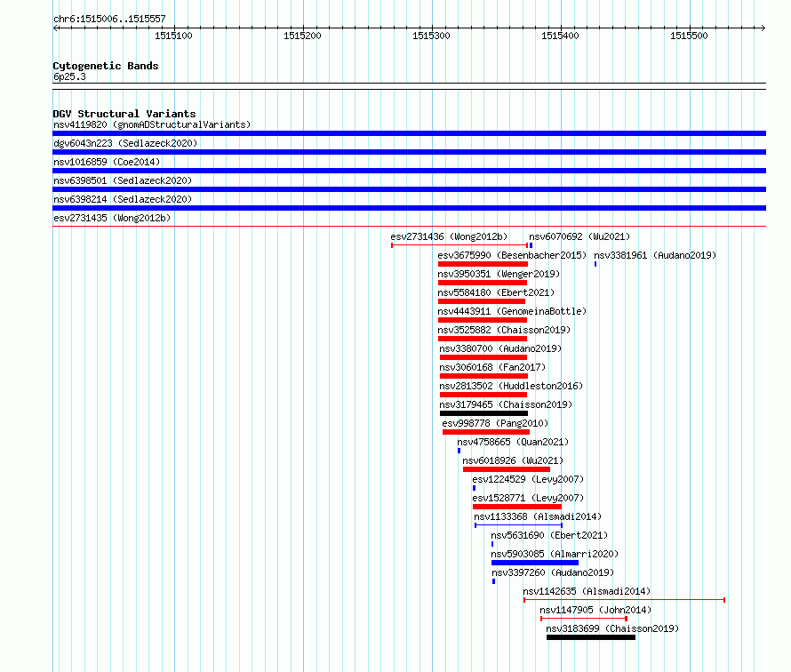Screen dimensions: 791x672
Task: Select the red bar under nsv3380700
Action: tap(483, 357)
